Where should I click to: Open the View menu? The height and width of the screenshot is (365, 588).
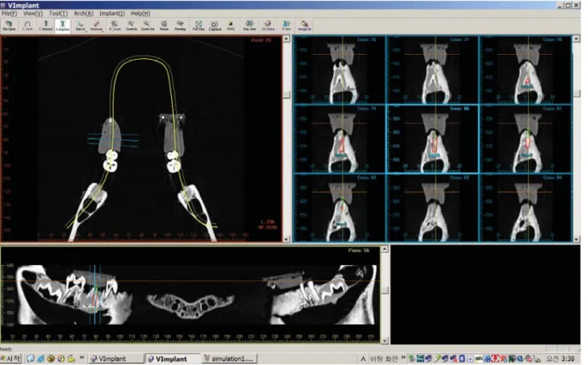tap(33, 13)
